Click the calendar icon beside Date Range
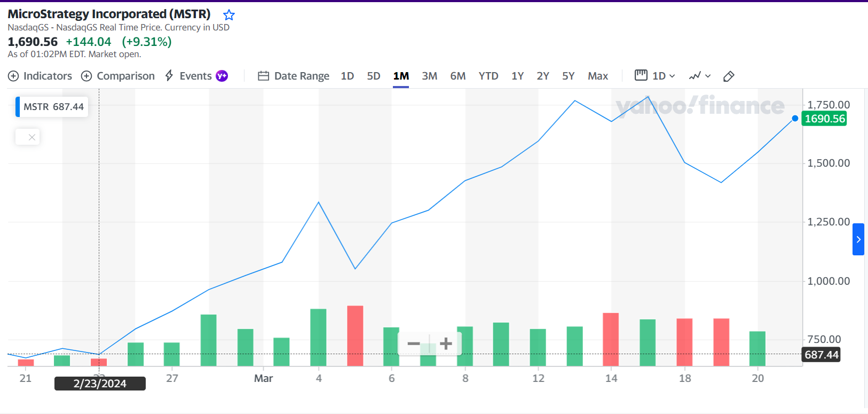This screenshot has height=414, width=868. (x=263, y=76)
